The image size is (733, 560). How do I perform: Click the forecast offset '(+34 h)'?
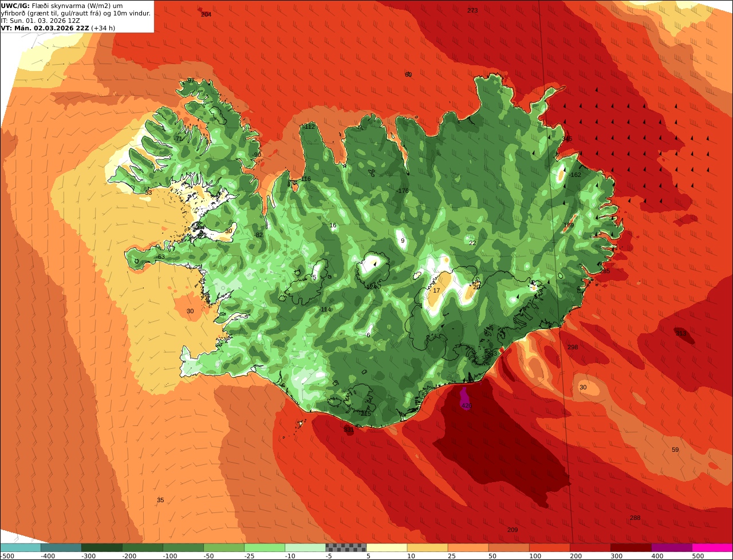click(x=104, y=28)
